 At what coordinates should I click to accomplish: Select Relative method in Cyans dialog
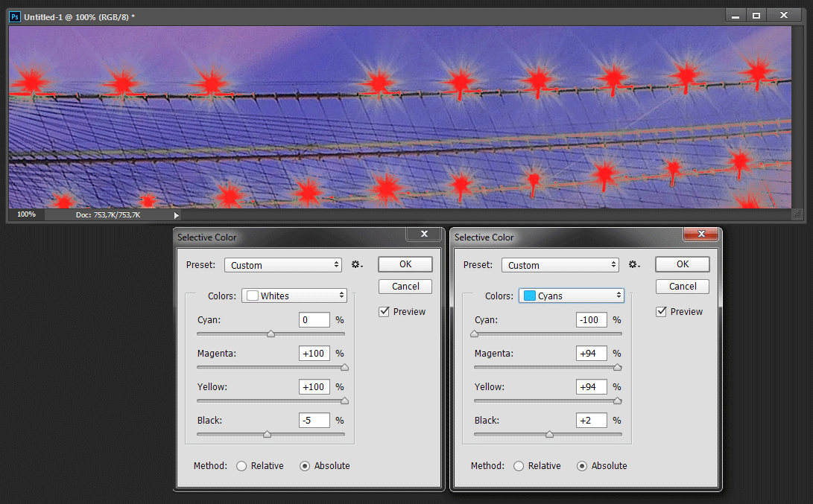pyautogui.click(x=519, y=466)
